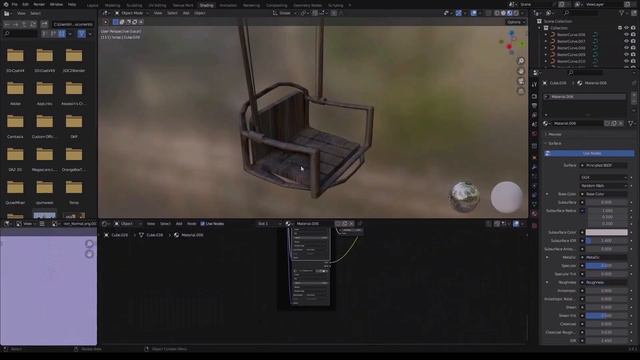Screen dimensions: 640x360
Task: Create new folder in file browser
Action: [44, 24]
